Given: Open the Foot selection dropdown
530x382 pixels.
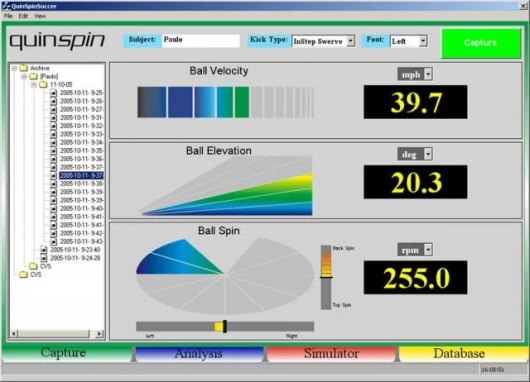Looking at the screenshot, I should pyautogui.click(x=423, y=41).
